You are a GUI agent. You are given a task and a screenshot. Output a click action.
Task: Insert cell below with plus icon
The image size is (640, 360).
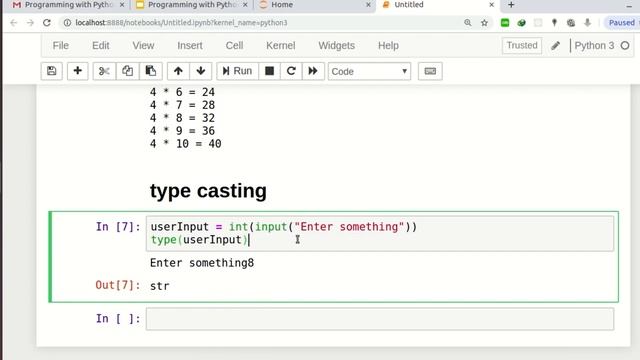tap(78, 71)
